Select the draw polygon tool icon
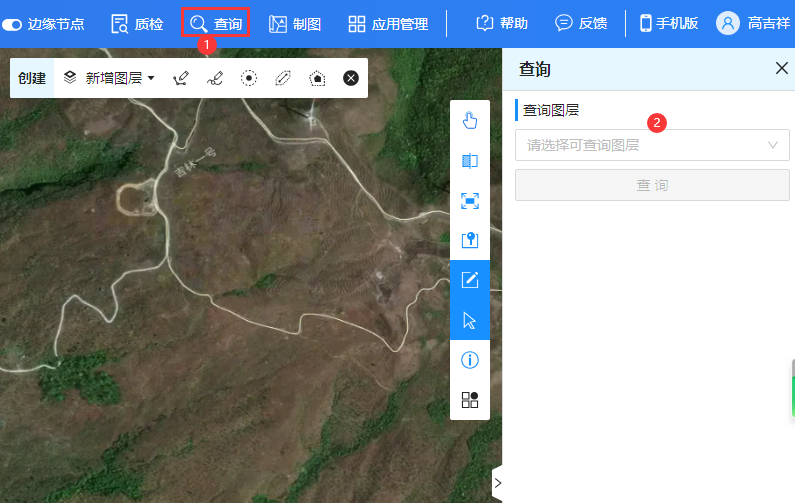Image resolution: width=795 pixels, height=503 pixels. coord(317,78)
